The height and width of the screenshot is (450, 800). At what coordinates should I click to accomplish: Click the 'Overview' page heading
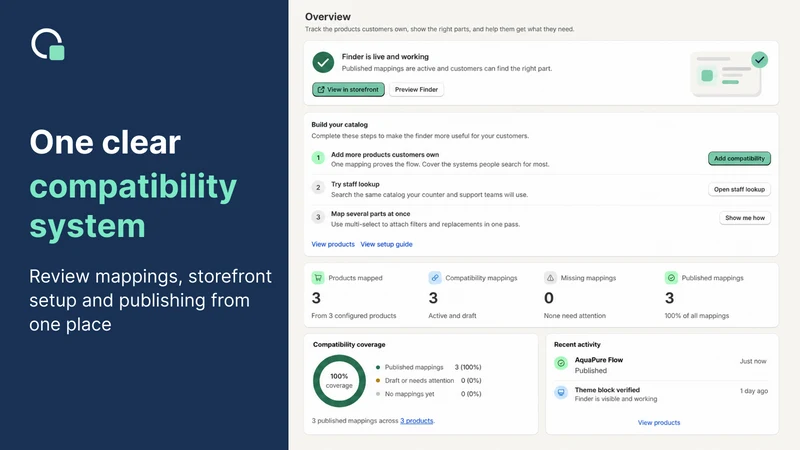click(328, 17)
